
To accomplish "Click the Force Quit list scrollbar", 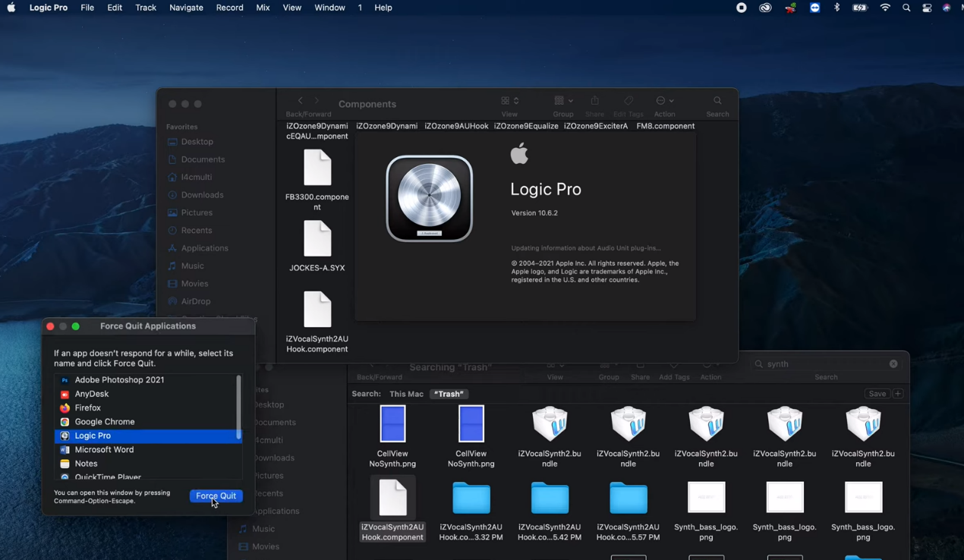I will point(239,407).
